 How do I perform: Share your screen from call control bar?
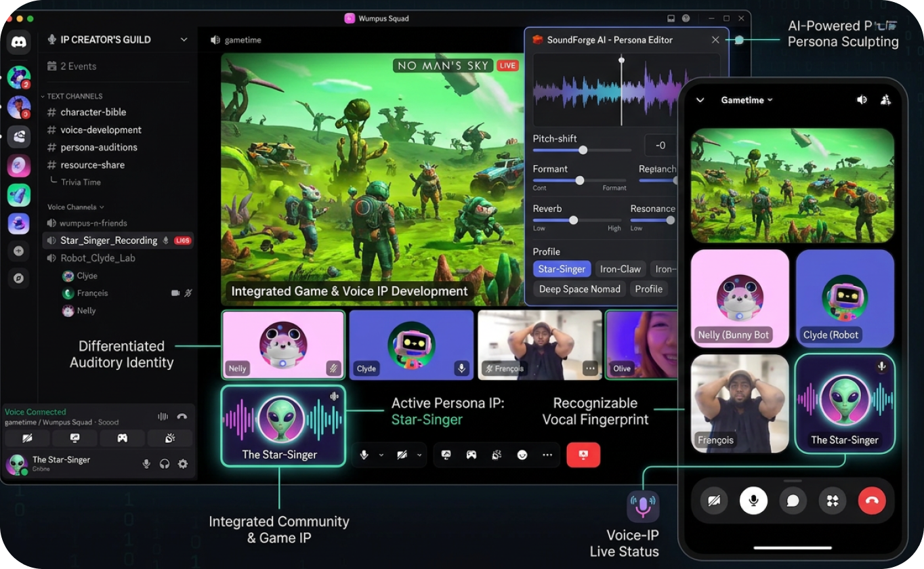(x=446, y=455)
